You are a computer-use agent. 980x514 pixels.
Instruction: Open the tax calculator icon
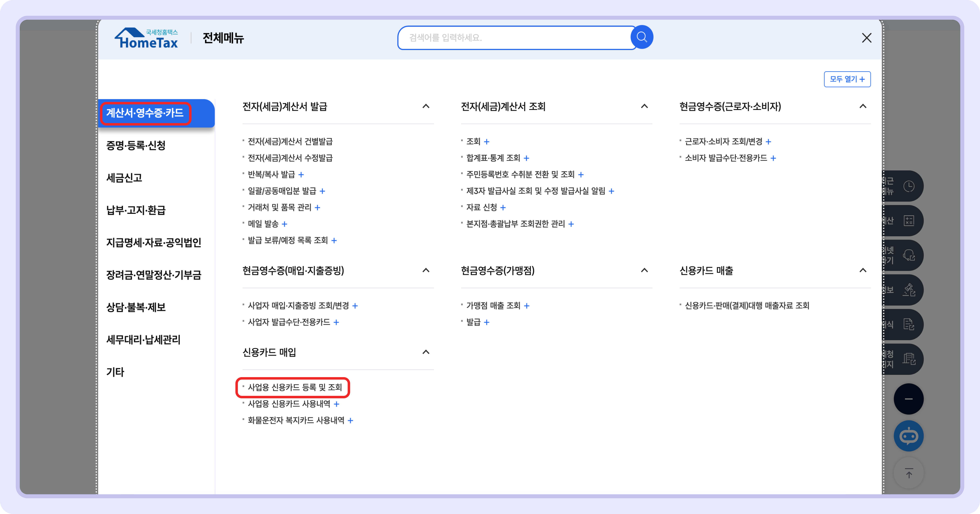tap(909, 221)
